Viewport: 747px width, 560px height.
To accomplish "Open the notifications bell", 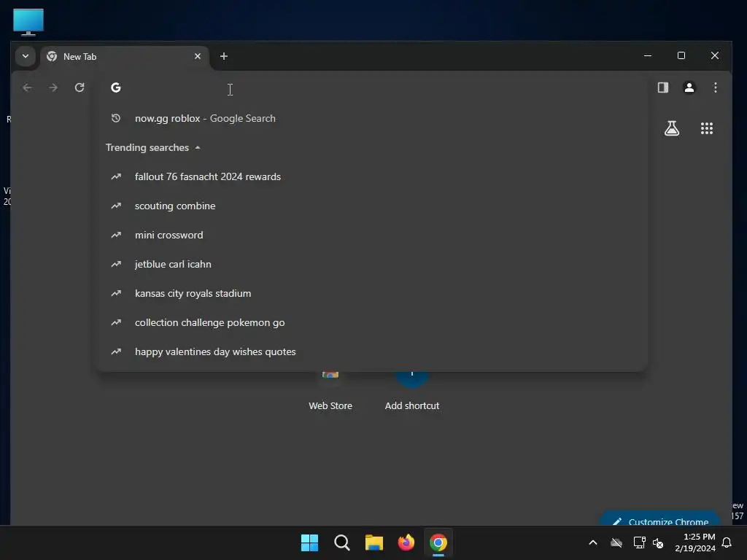I will (x=727, y=542).
